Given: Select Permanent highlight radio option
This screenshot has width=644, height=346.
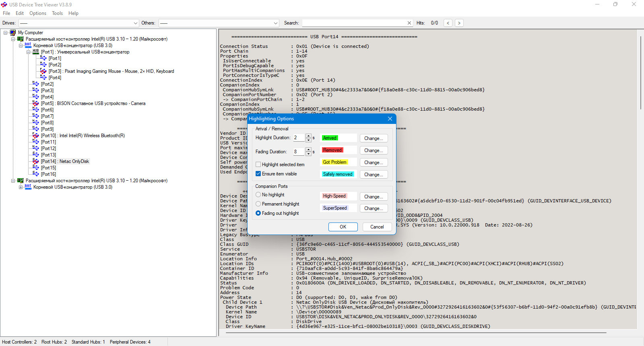Looking at the screenshot, I should [258, 204].
